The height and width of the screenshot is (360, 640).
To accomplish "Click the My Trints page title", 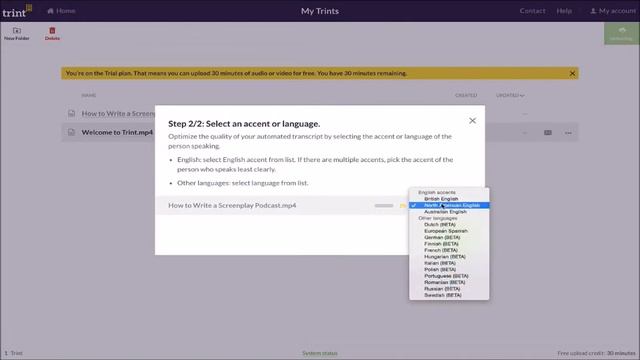I will pyautogui.click(x=320, y=11).
